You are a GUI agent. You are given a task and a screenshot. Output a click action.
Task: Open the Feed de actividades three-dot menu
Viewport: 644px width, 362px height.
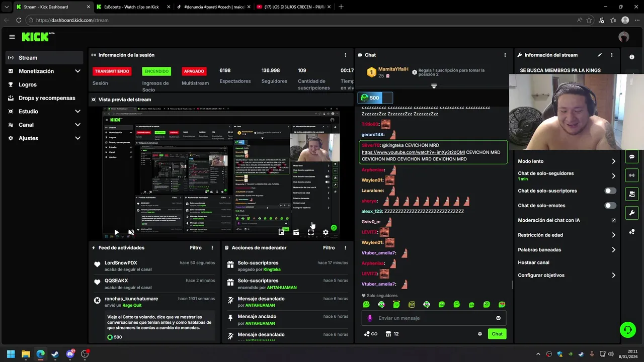pos(212,248)
